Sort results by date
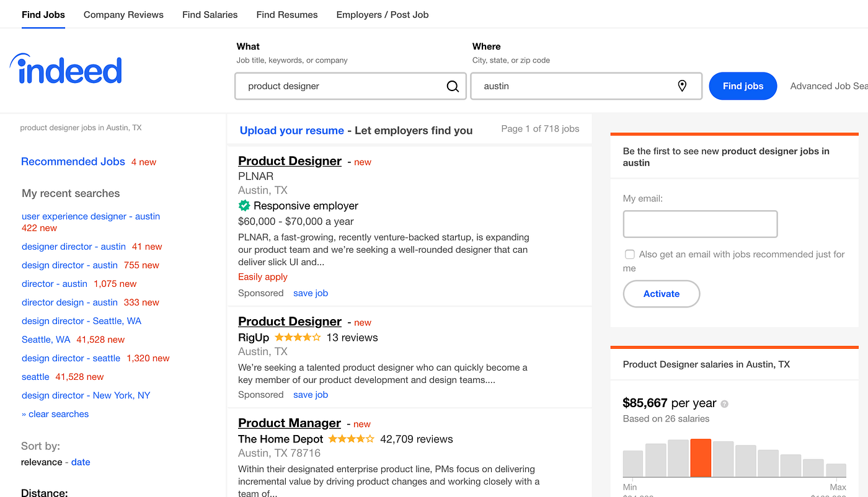Image resolution: width=868 pixels, height=497 pixels. (x=81, y=462)
